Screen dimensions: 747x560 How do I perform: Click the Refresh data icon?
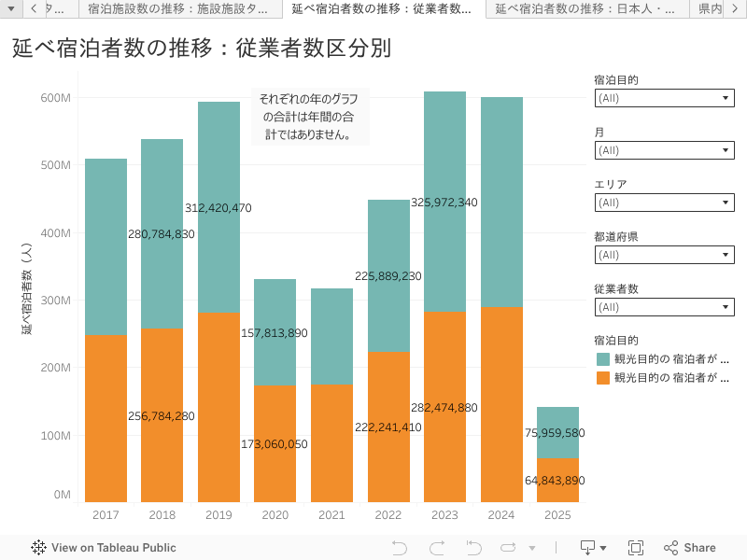pos(509,548)
